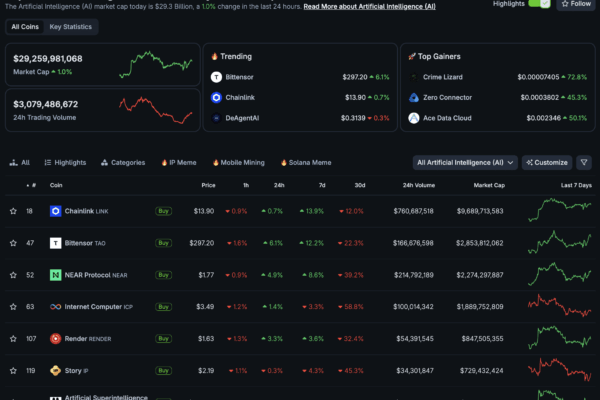600x400 pixels.
Task: Expand the All Artificial Intelligence (AI) dropdown
Action: point(465,162)
